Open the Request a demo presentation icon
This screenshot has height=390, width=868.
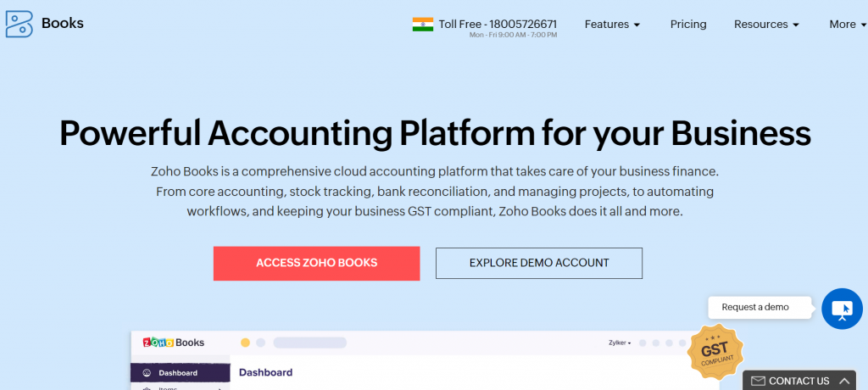pyautogui.click(x=842, y=309)
